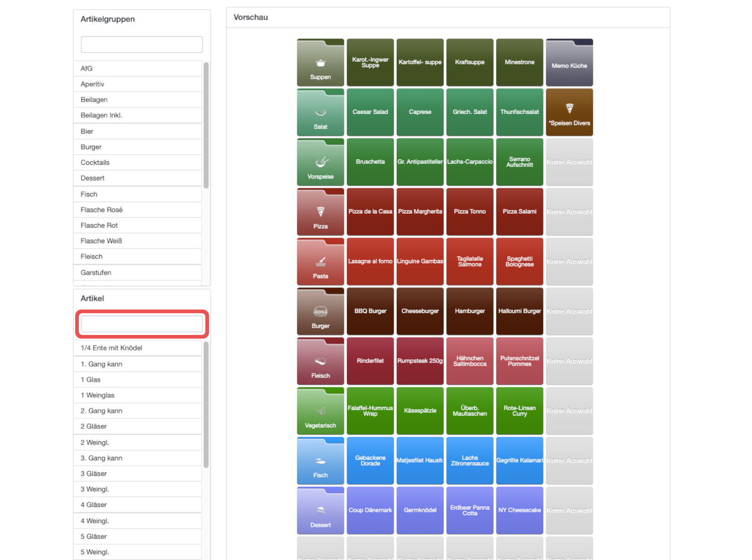Select the Flasche Rosé article group

pyautogui.click(x=137, y=209)
